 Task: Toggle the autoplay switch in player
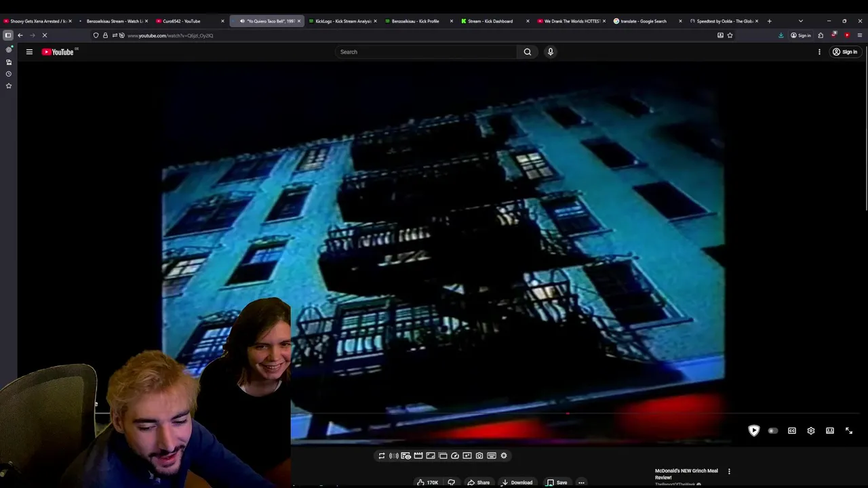[x=773, y=431]
